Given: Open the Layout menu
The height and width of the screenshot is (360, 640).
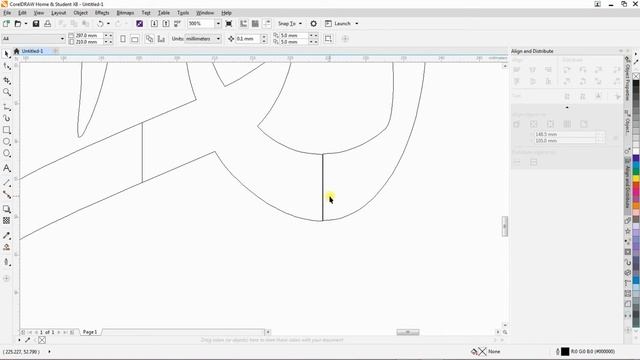Looking at the screenshot, I should (58, 13).
